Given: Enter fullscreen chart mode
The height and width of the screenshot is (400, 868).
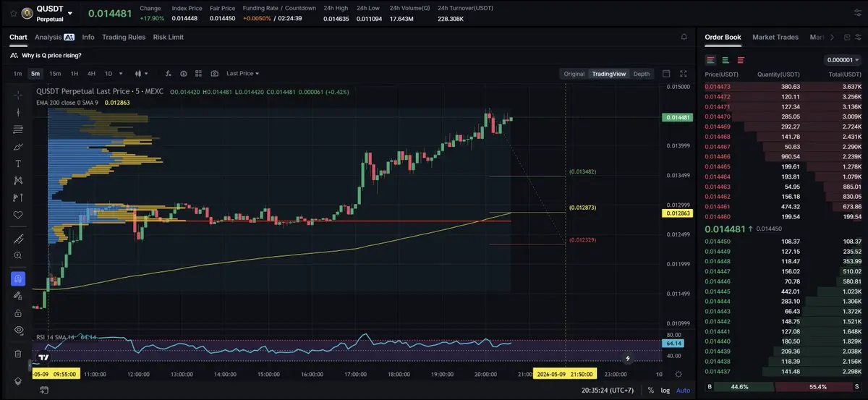Looking at the screenshot, I should (x=684, y=74).
